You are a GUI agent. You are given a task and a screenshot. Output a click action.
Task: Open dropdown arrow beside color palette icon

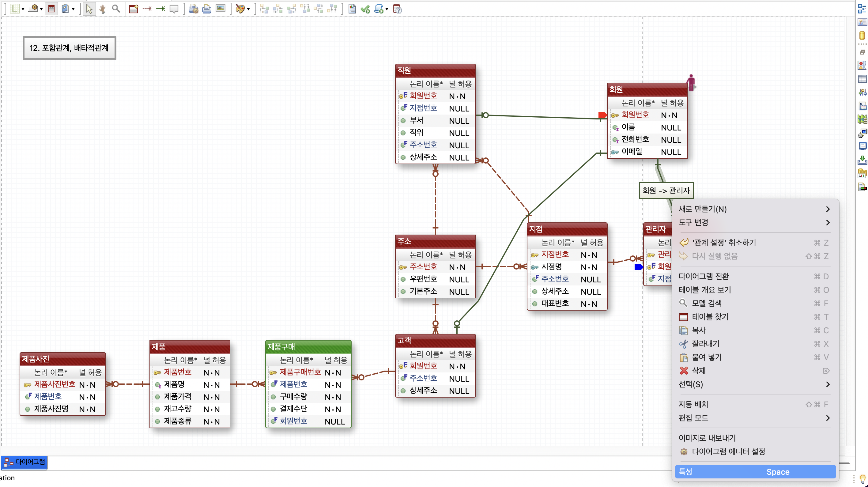[x=248, y=9]
